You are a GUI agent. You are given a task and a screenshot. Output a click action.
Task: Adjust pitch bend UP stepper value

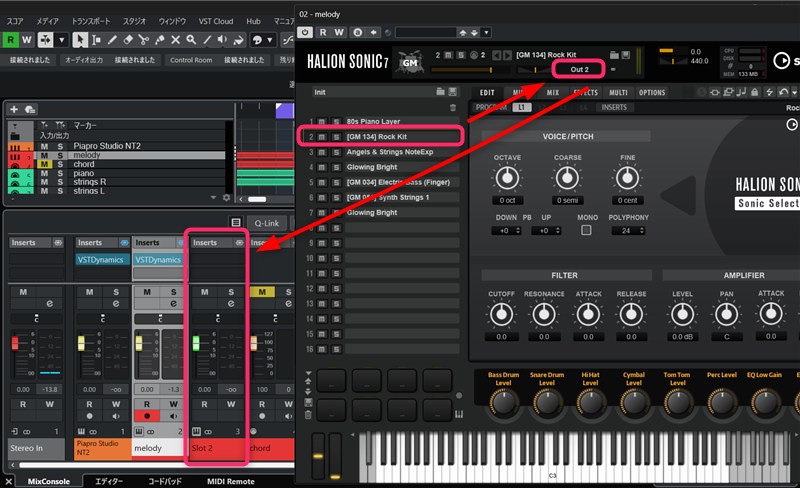click(558, 231)
